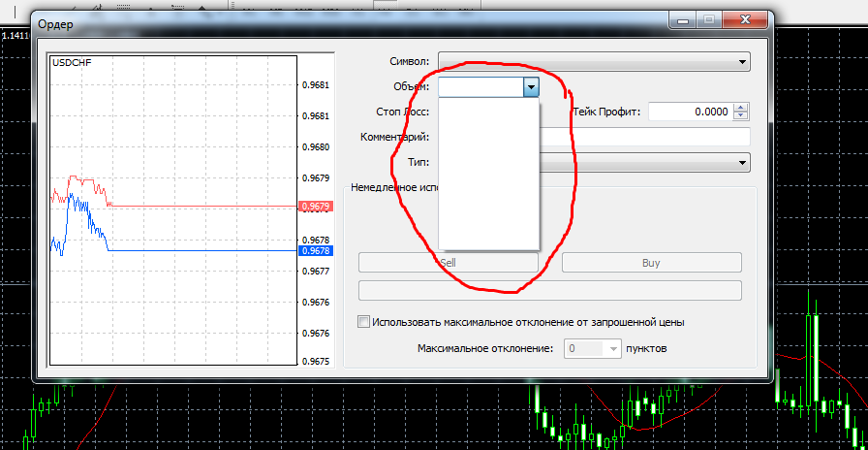Click the пунктов label text

pos(646,349)
